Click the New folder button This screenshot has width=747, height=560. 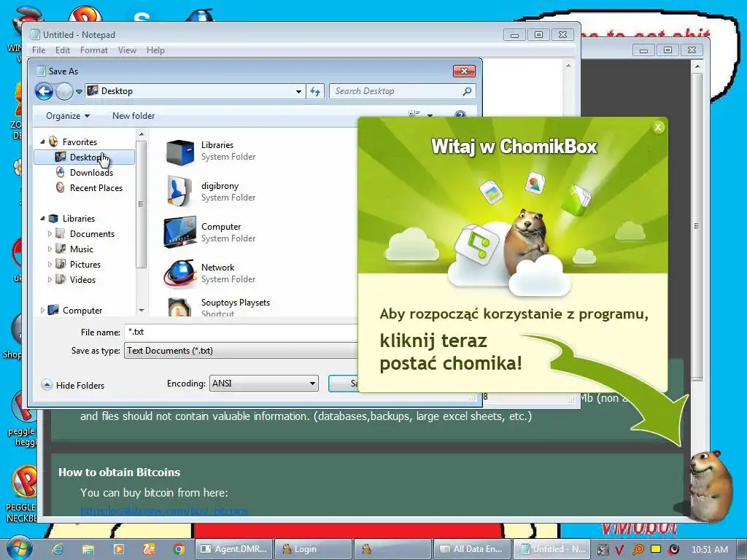(x=133, y=116)
